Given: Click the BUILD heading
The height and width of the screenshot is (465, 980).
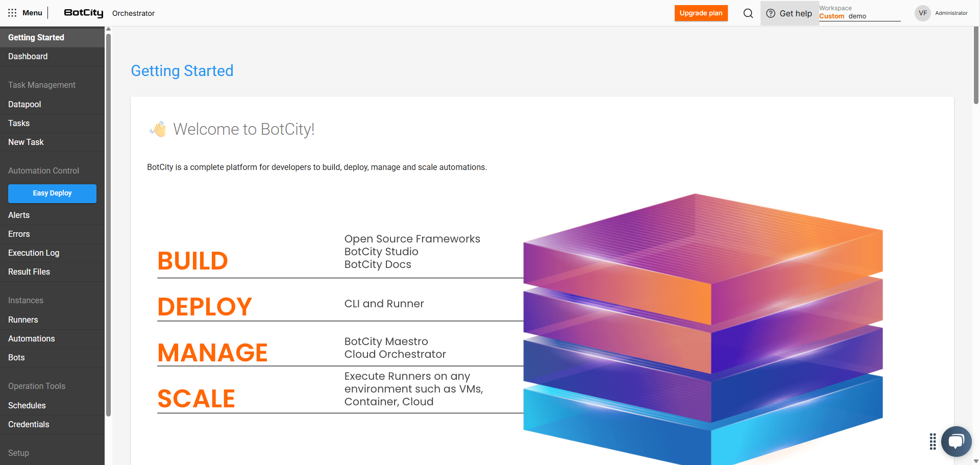Looking at the screenshot, I should pos(192,261).
